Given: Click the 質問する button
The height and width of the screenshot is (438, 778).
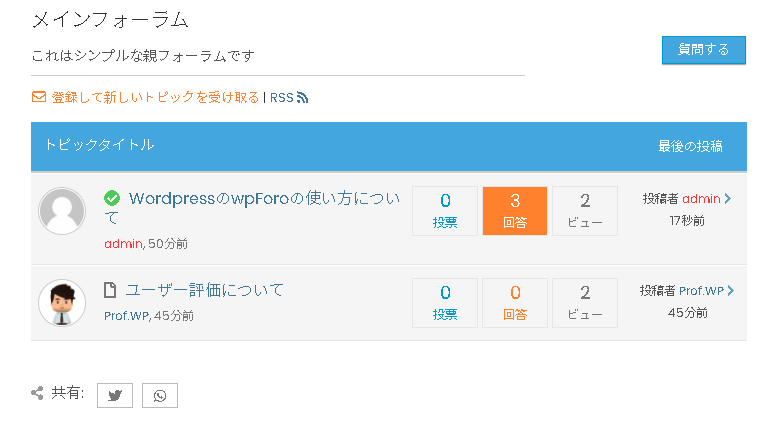Looking at the screenshot, I should 704,50.
